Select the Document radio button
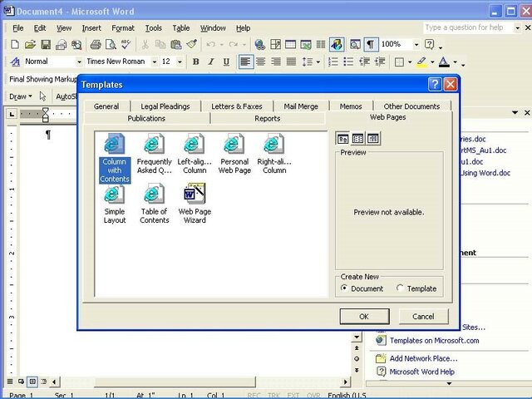The width and height of the screenshot is (532, 399). coord(344,288)
